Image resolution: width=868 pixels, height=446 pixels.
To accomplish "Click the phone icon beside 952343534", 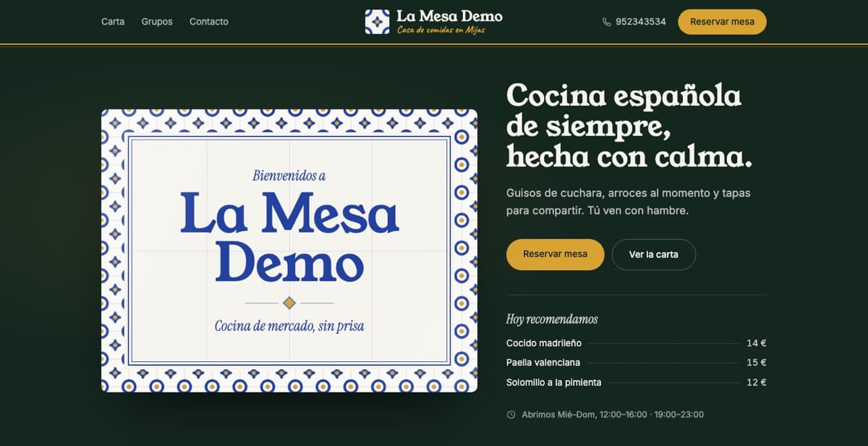I will (606, 22).
